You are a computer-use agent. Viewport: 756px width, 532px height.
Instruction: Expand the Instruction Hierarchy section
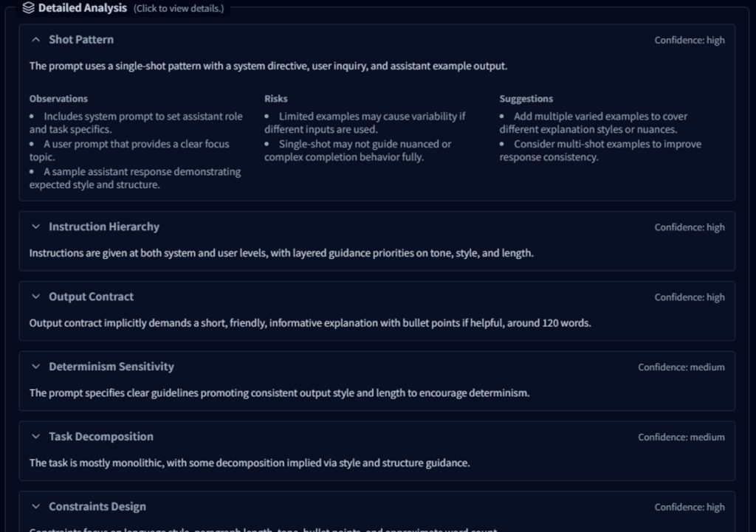coord(103,227)
